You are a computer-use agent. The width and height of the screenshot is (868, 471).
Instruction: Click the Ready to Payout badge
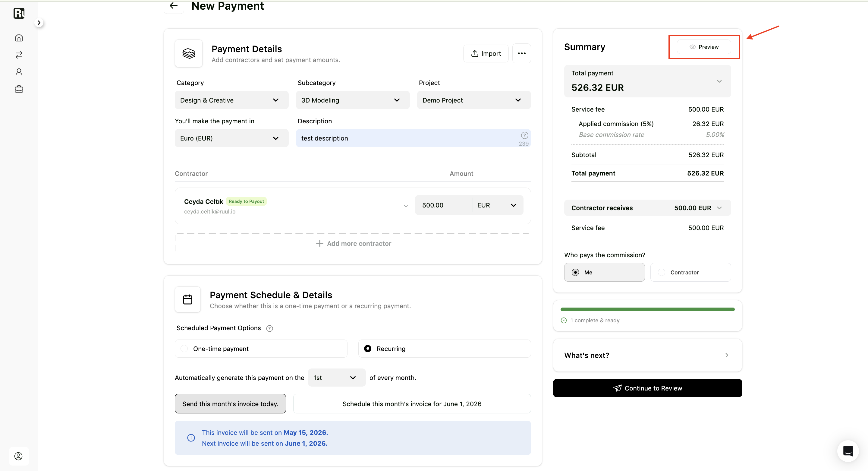246,201
